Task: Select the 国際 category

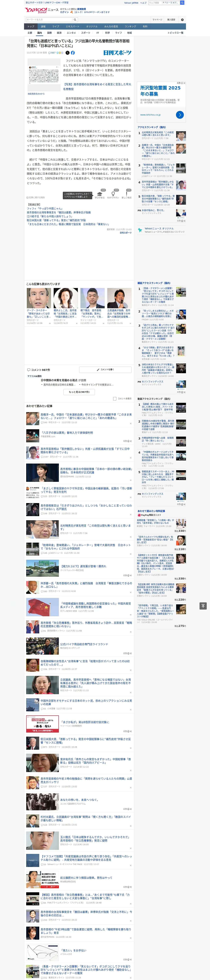Action: (x=49, y=33)
